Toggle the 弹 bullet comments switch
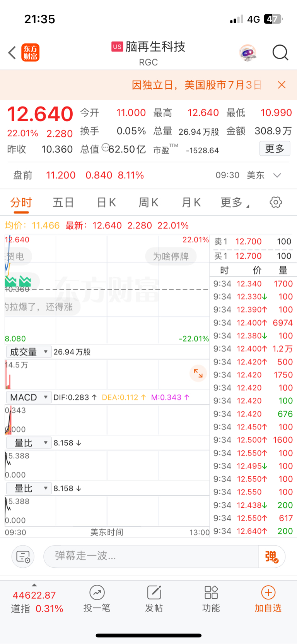 coord(271,557)
